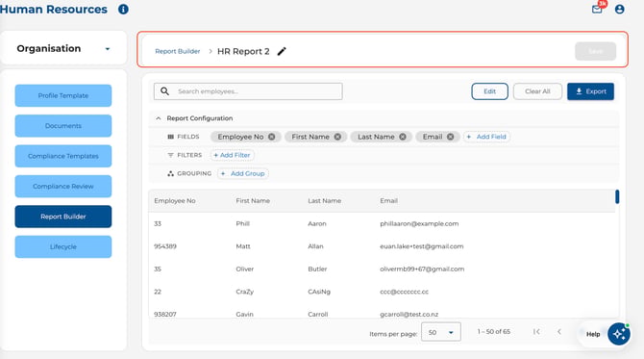Click Add Filter
The height and width of the screenshot is (359, 644).
pos(232,155)
